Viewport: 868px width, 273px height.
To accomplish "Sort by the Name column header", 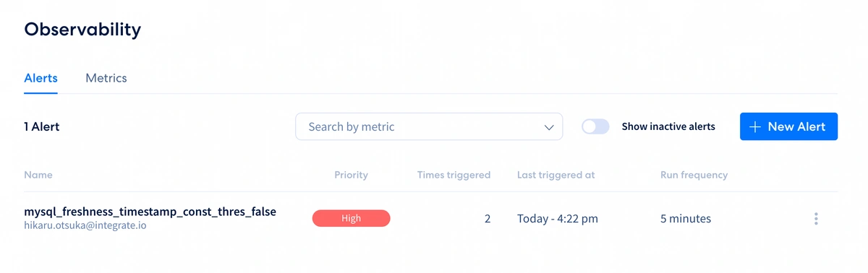I will tap(38, 175).
